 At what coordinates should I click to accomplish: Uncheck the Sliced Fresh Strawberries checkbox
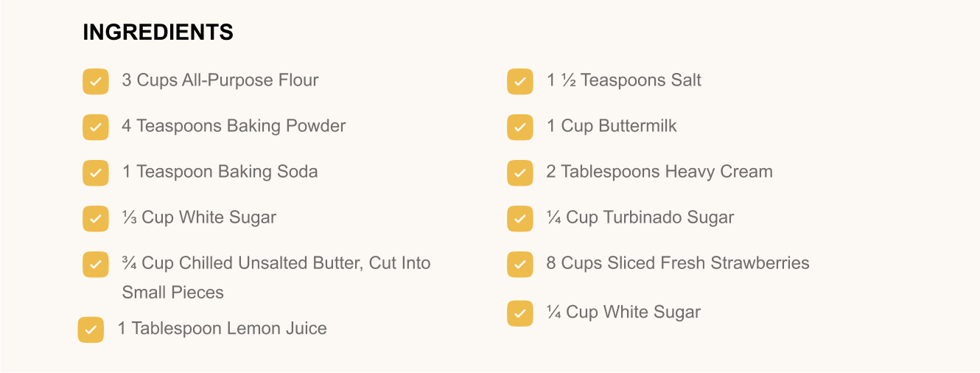pyautogui.click(x=520, y=265)
